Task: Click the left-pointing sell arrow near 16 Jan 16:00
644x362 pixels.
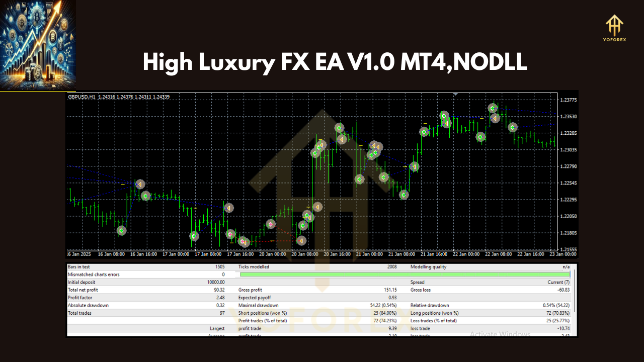Action: [x=139, y=184]
